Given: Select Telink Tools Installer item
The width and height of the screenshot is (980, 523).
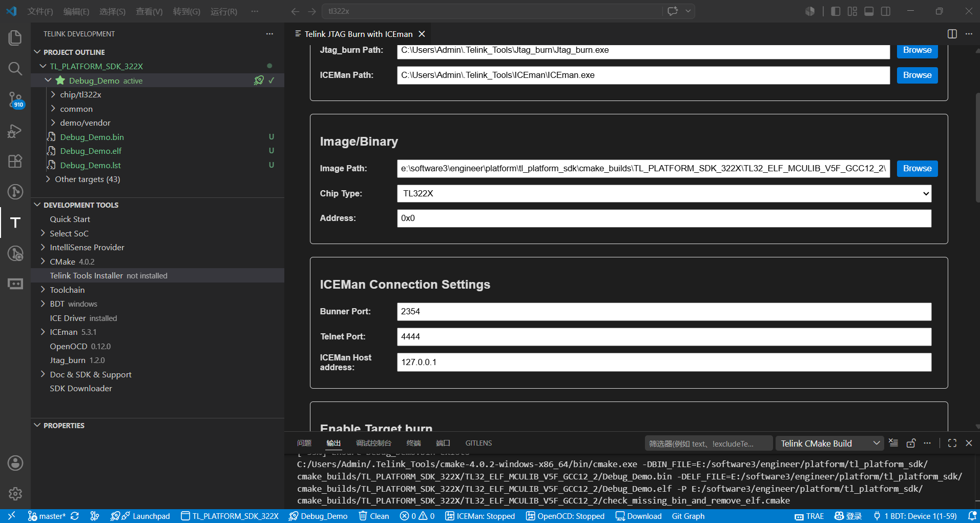Looking at the screenshot, I should [x=158, y=275].
